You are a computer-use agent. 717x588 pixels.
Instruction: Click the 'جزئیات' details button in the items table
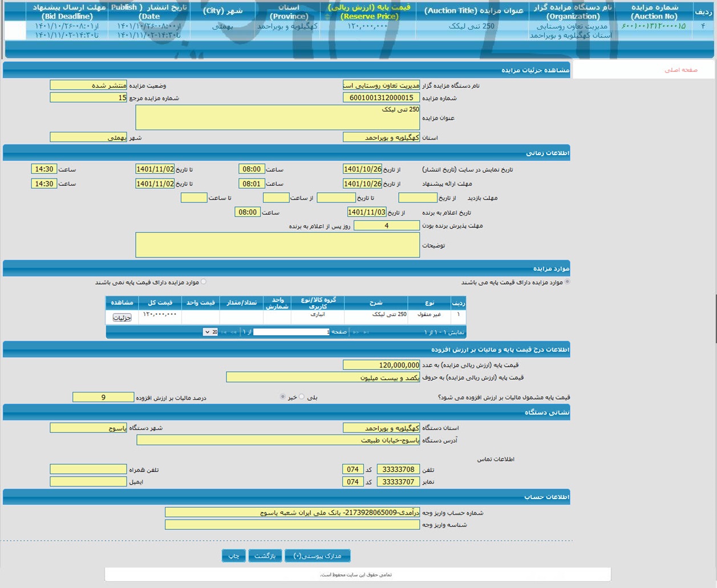(x=122, y=318)
